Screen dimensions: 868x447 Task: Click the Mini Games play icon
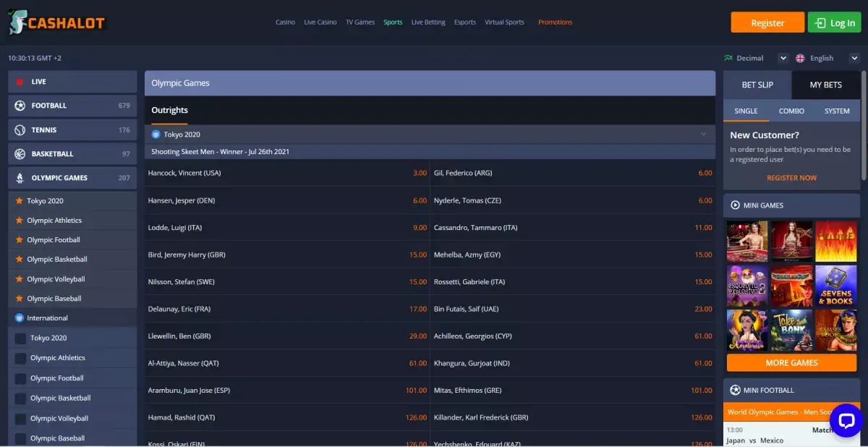[x=735, y=205]
